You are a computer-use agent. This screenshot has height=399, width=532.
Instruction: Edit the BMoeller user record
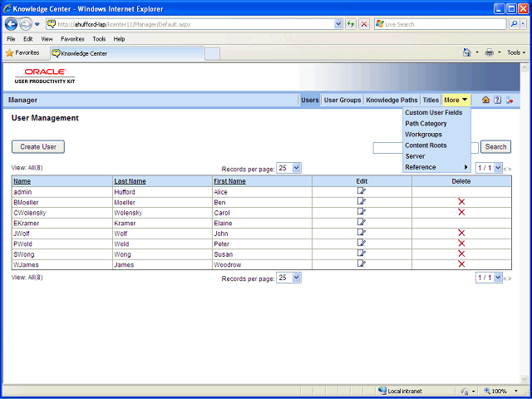(x=362, y=201)
